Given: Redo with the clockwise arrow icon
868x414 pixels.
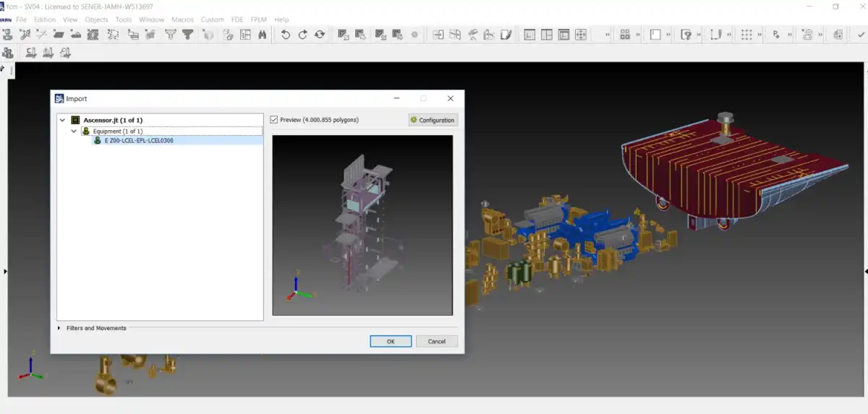Looking at the screenshot, I should point(302,35).
